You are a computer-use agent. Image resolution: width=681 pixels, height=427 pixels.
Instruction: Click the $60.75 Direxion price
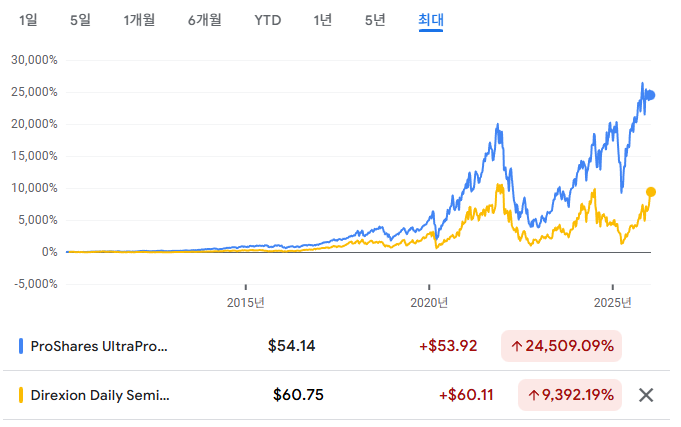[x=298, y=394]
